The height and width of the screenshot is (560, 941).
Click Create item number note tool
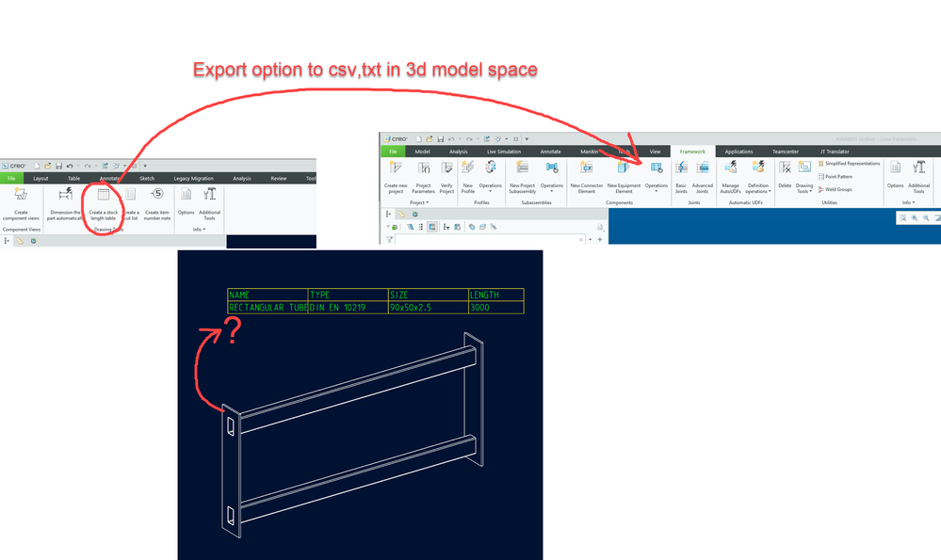click(x=157, y=204)
